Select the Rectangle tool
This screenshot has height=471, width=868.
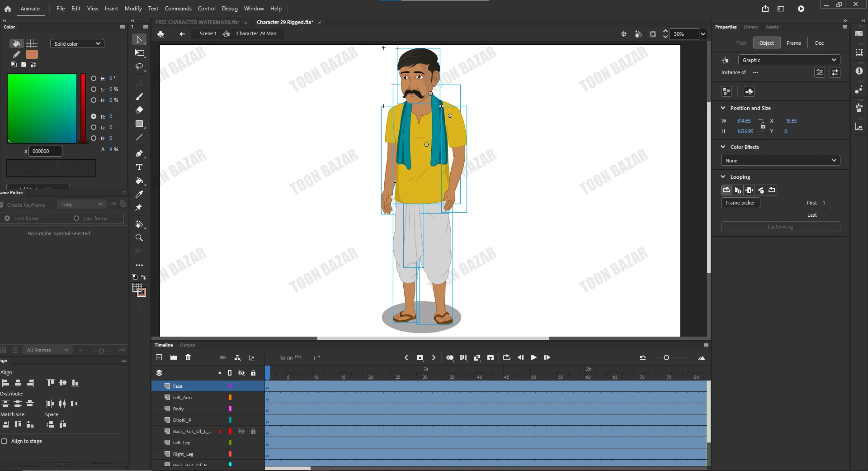139,124
